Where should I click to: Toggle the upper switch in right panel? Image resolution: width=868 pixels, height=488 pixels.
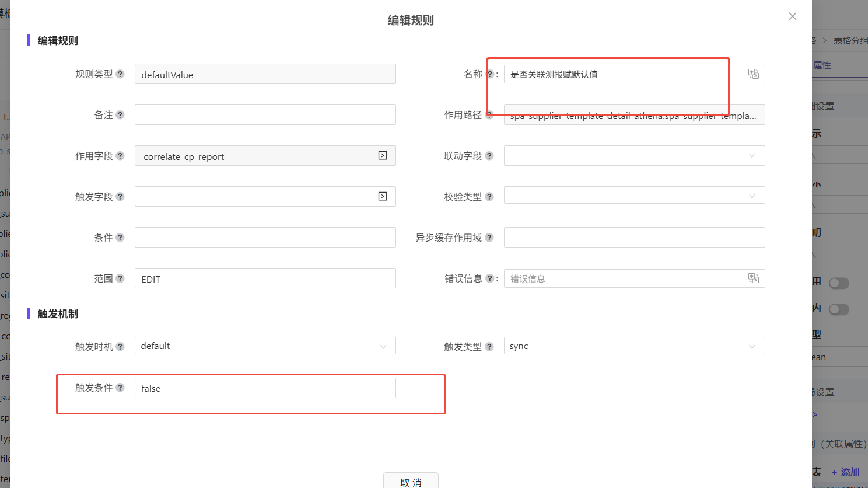point(839,283)
